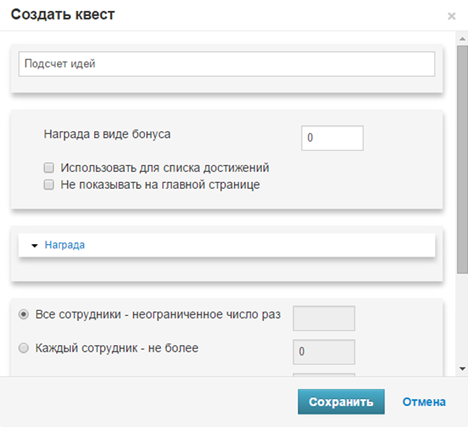The height and width of the screenshot is (427, 468).
Task: Click the Использовать для списка достижений label text
Action: point(165,168)
